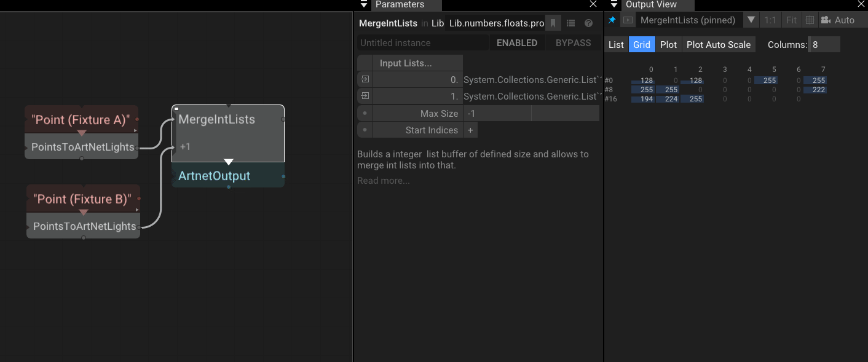Toggle BYPASS for the MergeIntLists operator

pos(573,43)
